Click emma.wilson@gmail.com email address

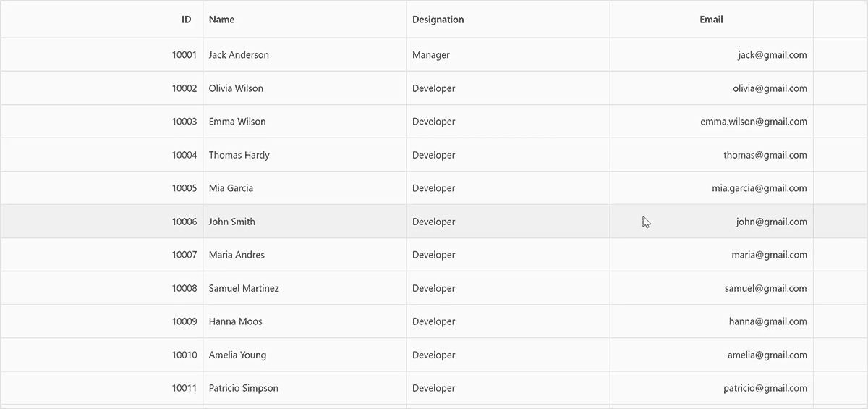click(754, 122)
